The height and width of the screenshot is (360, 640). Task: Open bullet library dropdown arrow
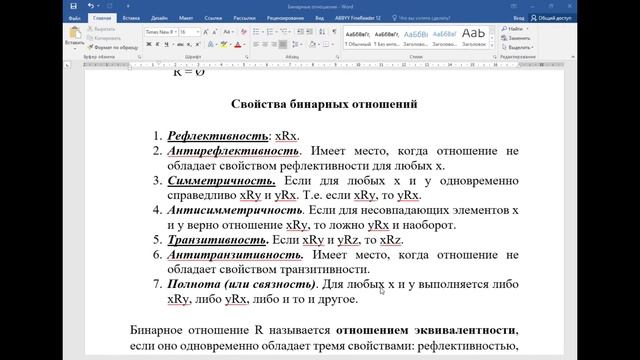(262, 32)
